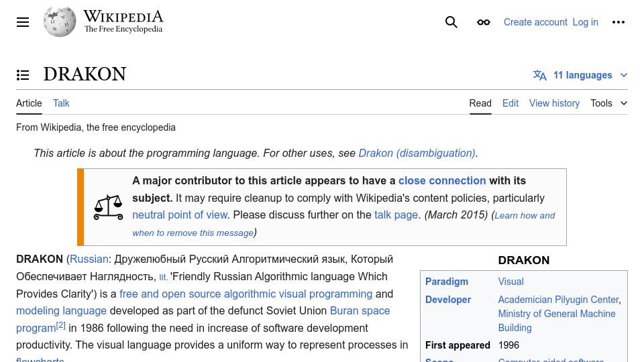Image resolution: width=644 pixels, height=362 pixels.
Task: Open the 11 languages selector
Action: [580, 75]
